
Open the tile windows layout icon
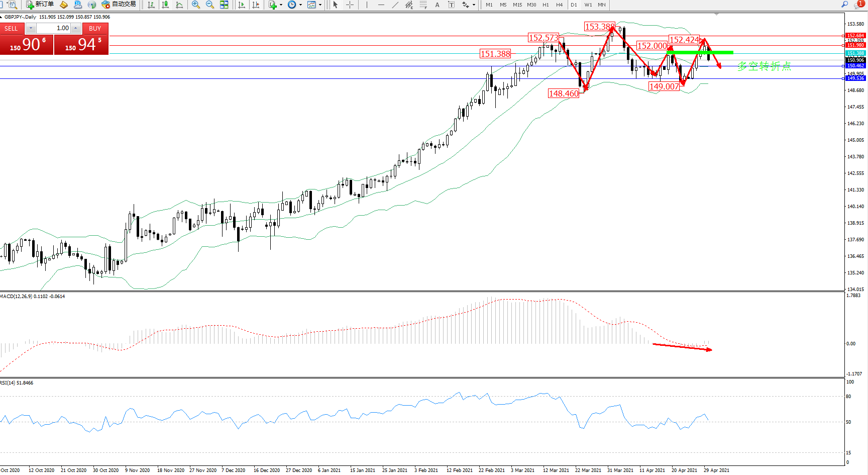click(x=224, y=5)
